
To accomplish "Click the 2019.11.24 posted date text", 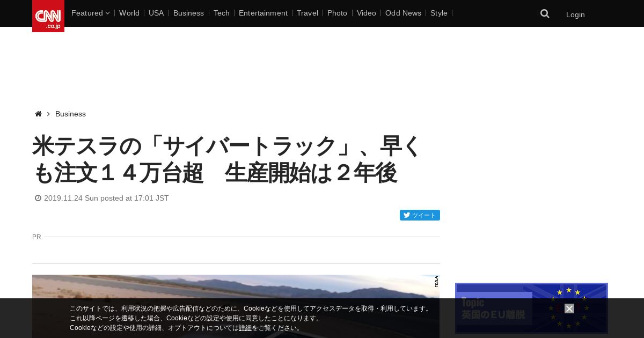I will [x=106, y=198].
